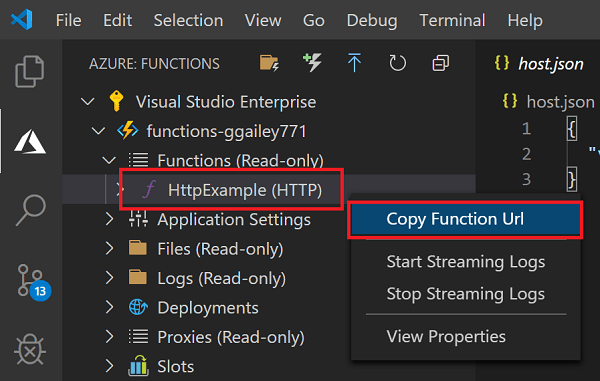Click the closing brace on line 3
The width and height of the screenshot is (600, 381).
pos(571,179)
